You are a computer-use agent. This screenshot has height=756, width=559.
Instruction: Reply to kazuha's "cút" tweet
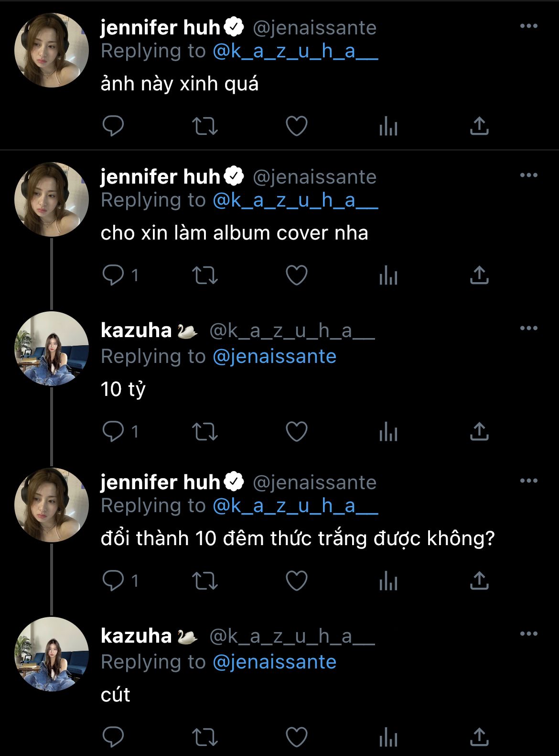tap(113, 737)
